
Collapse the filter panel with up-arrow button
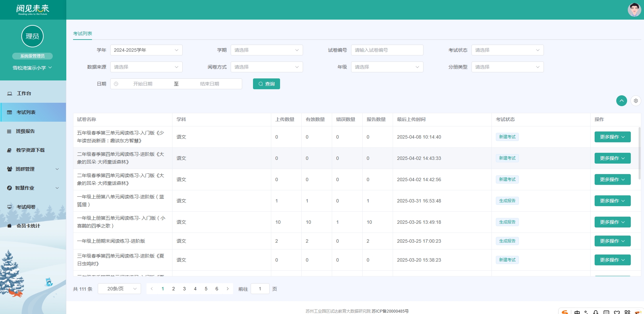click(621, 101)
